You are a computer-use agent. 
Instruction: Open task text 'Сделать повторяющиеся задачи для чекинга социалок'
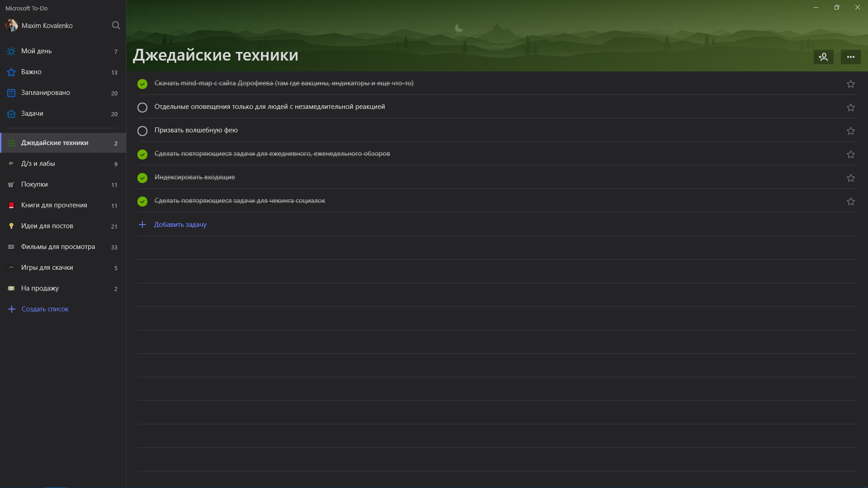(x=240, y=201)
